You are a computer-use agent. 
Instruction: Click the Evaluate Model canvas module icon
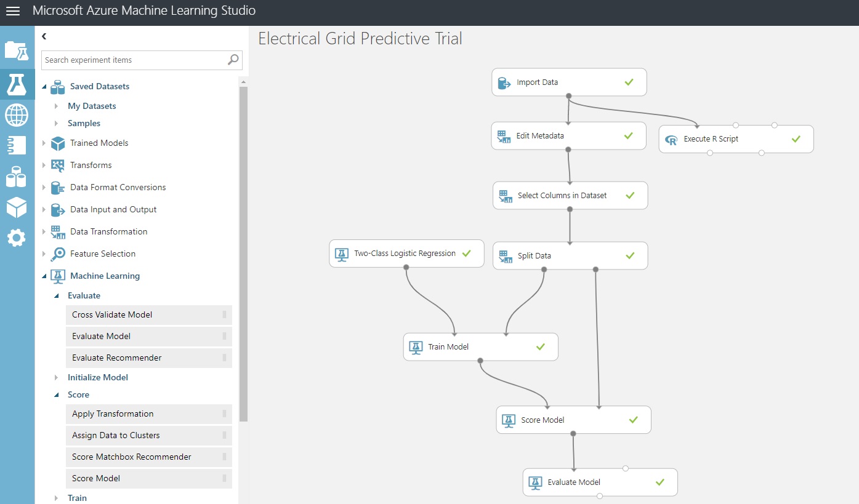click(535, 482)
